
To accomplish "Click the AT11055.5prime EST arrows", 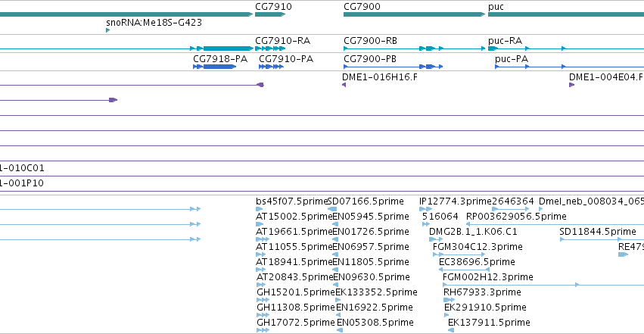I will [261, 254].
